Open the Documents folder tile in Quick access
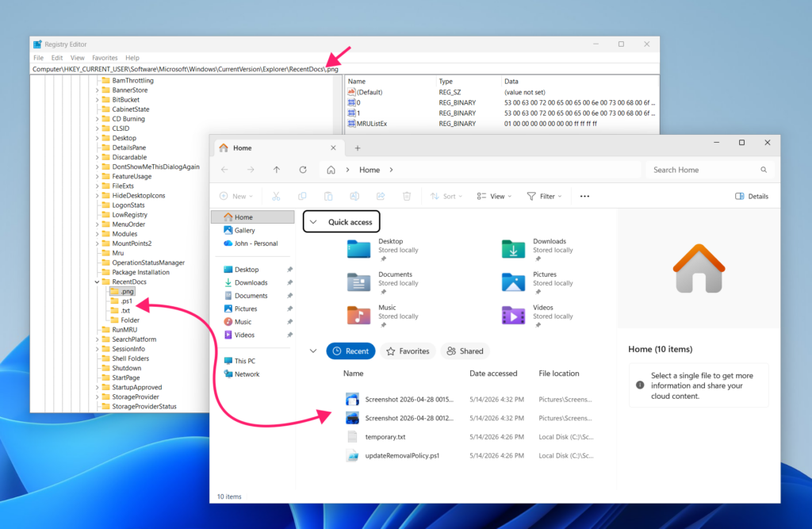 [x=383, y=283]
